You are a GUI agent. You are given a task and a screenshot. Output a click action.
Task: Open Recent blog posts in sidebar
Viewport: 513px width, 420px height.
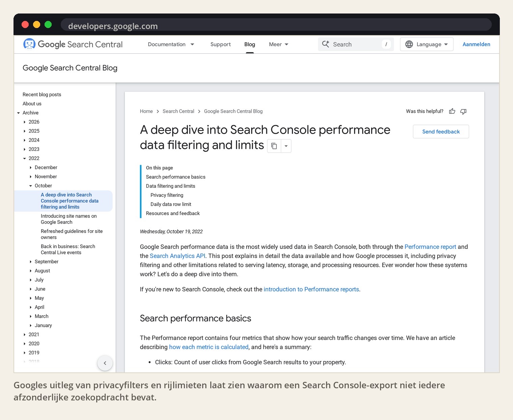(42, 95)
